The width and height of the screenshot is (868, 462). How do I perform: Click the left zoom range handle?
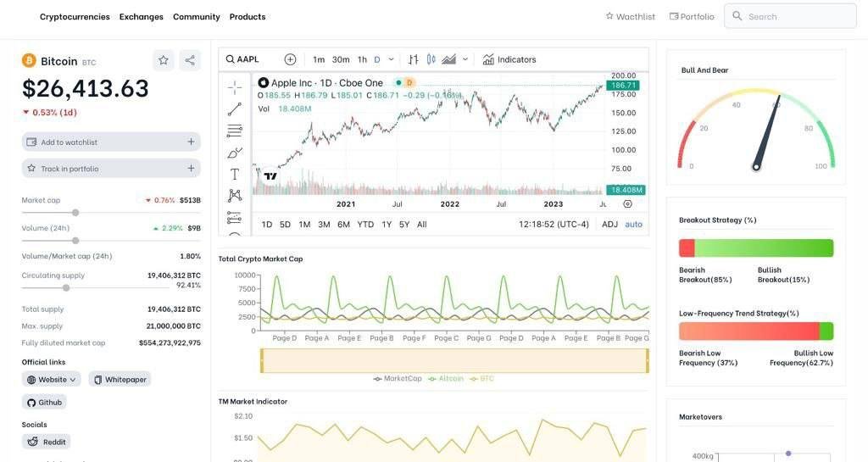(x=262, y=361)
